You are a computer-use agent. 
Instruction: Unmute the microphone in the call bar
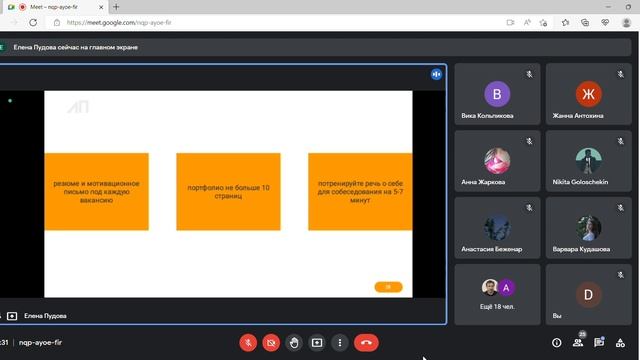(248, 343)
